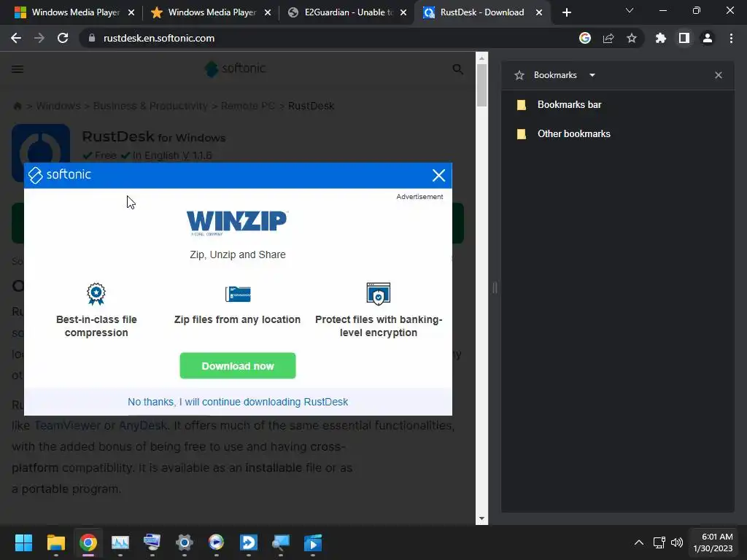
Task: Click the Chrome taskbar icon
Action: [88, 542]
